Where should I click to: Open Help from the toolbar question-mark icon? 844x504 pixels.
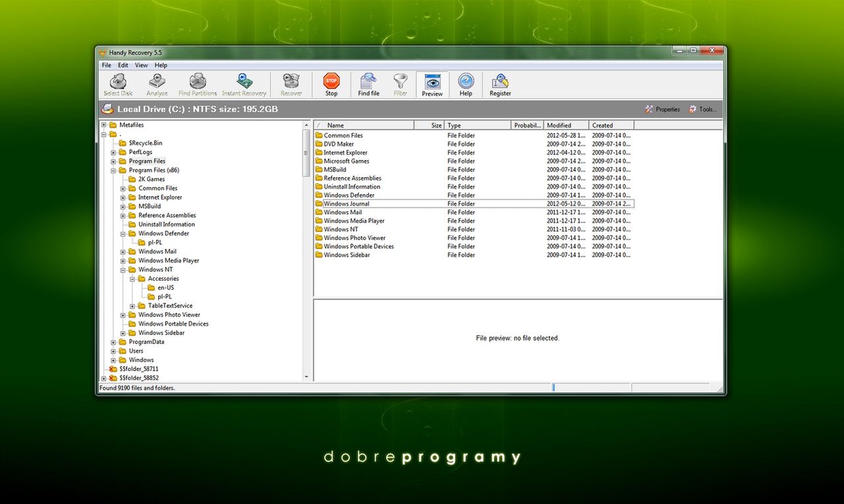click(466, 81)
